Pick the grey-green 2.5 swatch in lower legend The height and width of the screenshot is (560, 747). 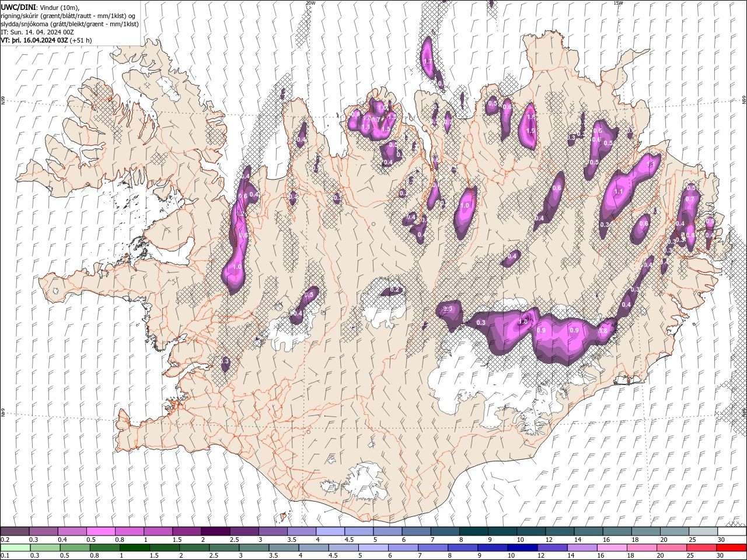pyautogui.click(x=224, y=548)
